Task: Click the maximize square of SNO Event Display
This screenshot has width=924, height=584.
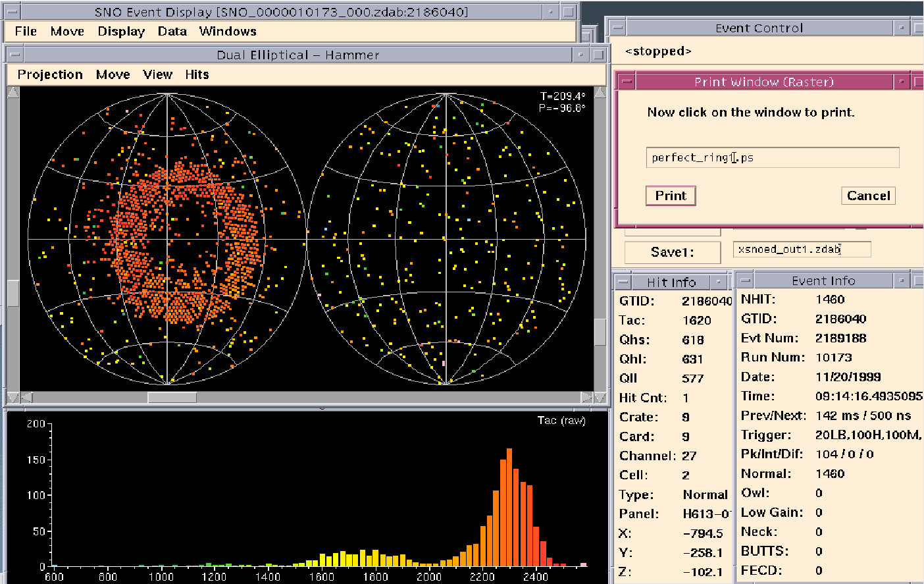Action: click(569, 12)
